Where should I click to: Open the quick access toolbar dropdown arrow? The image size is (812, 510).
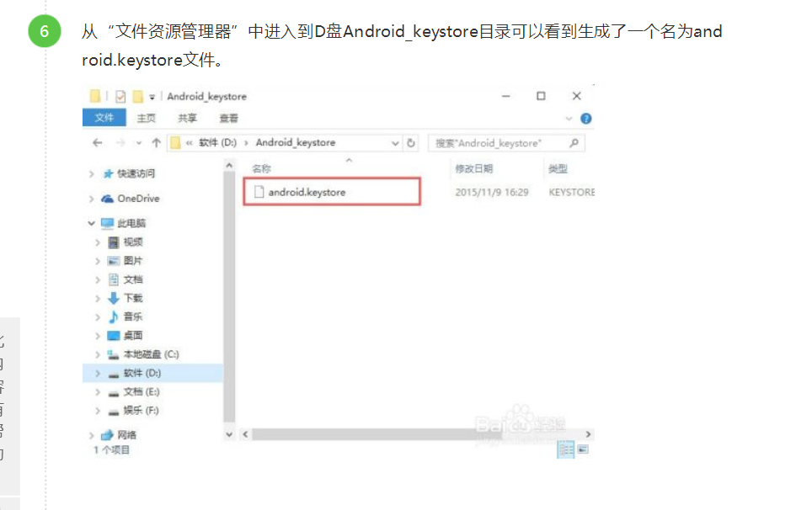150,96
